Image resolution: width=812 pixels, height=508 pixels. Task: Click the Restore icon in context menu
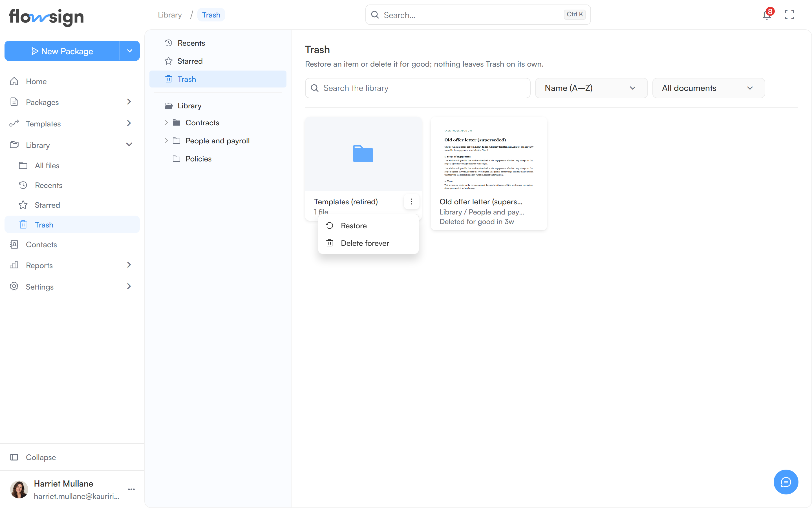(330, 225)
